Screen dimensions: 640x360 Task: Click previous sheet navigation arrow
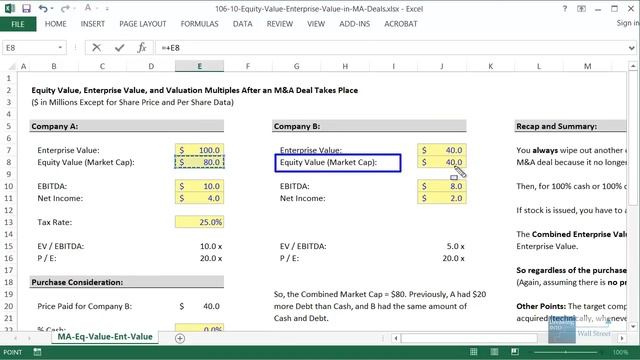coord(16,338)
